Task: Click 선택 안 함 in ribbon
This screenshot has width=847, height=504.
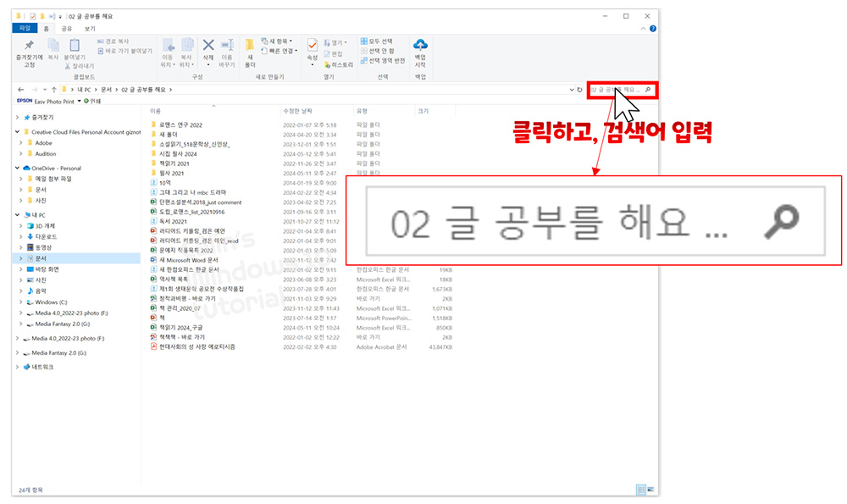Action: tap(378, 51)
